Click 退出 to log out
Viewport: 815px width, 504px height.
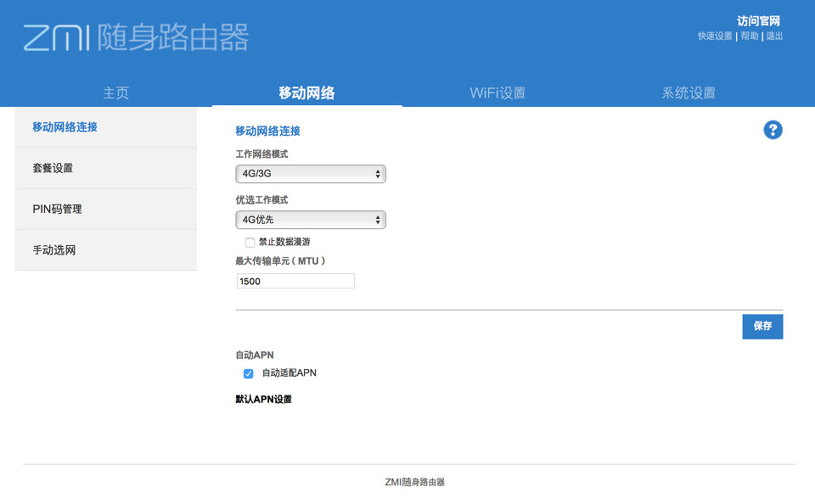point(774,36)
